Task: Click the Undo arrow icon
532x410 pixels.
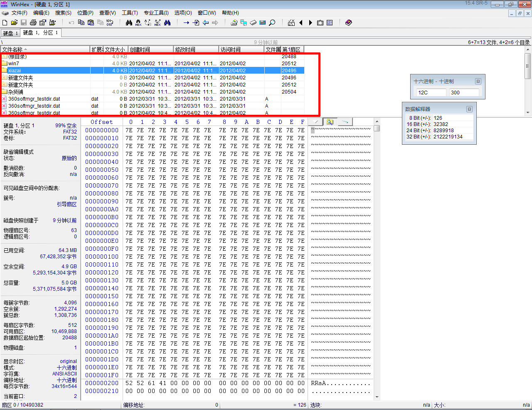Action: tap(71, 22)
